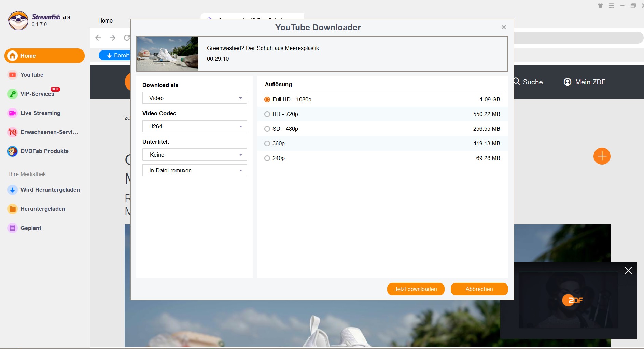
Task: Click orange plus button on ZDF page
Action: (x=602, y=156)
